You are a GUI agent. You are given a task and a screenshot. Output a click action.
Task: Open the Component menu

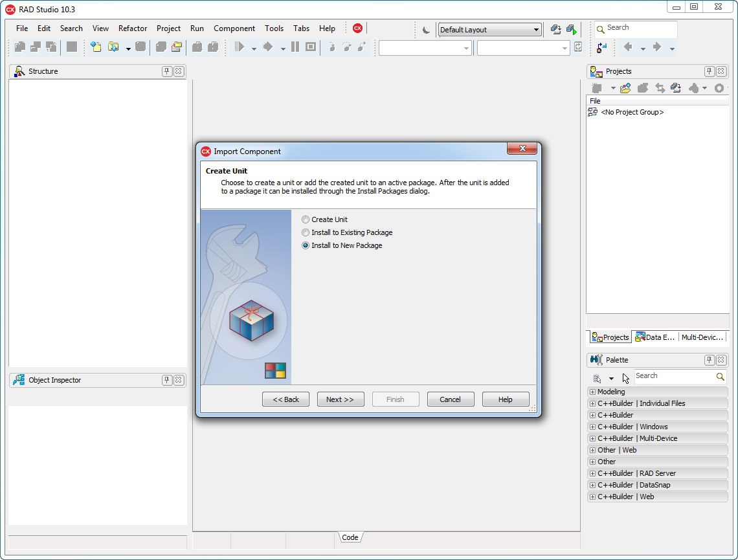point(234,28)
